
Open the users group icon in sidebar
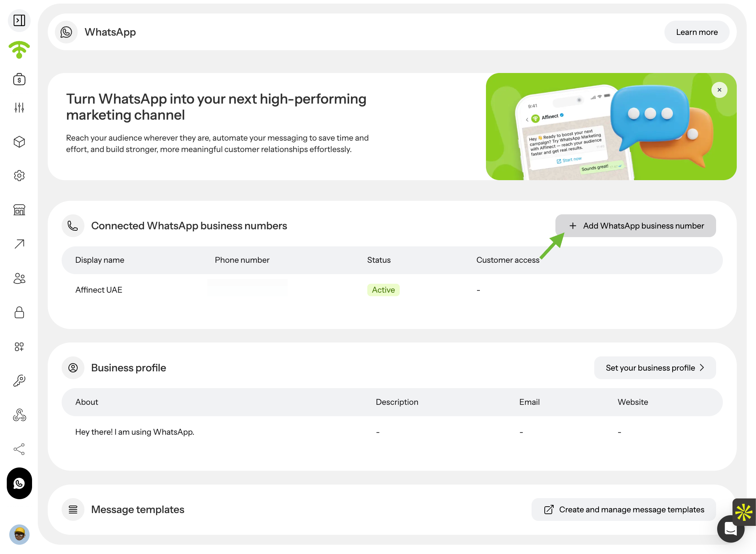pos(19,278)
